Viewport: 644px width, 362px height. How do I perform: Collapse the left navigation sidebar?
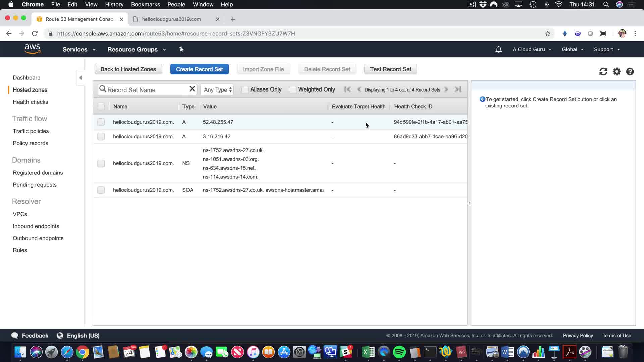click(x=80, y=78)
